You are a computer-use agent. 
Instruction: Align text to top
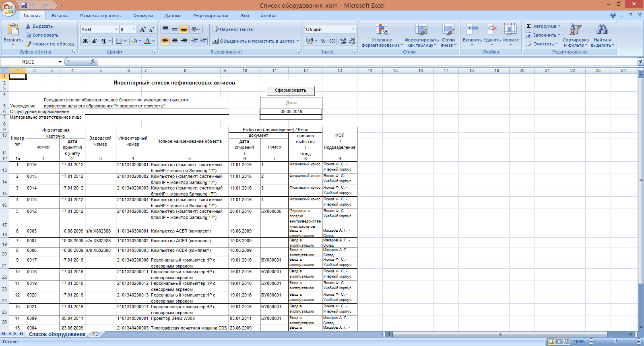165,29
